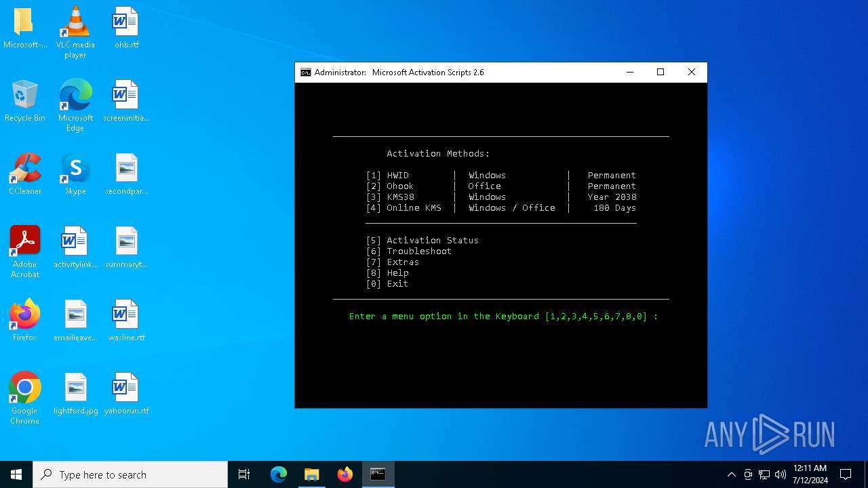Open the screeninitia document icon

coord(126,102)
